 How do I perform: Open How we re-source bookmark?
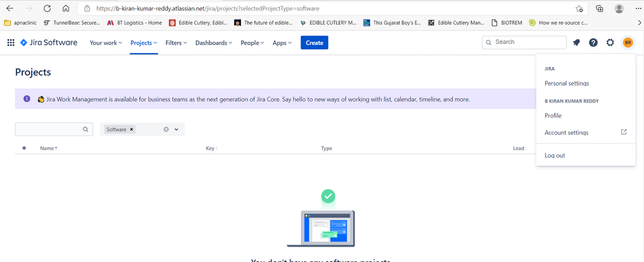[558, 23]
